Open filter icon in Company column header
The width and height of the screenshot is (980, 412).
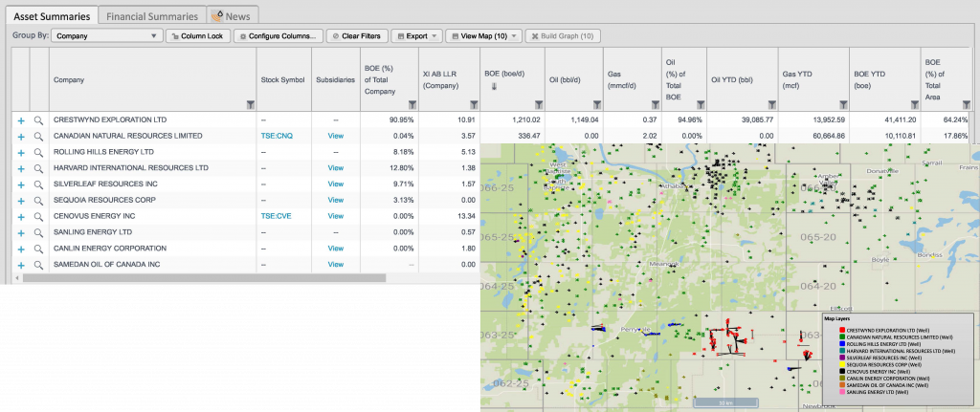pos(251,104)
